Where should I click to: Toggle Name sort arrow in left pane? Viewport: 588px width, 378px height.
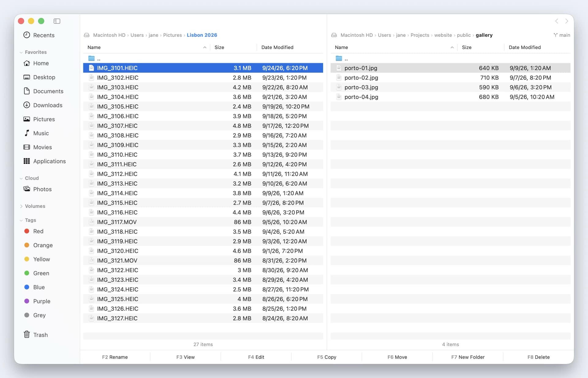click(x=205, y=47)
